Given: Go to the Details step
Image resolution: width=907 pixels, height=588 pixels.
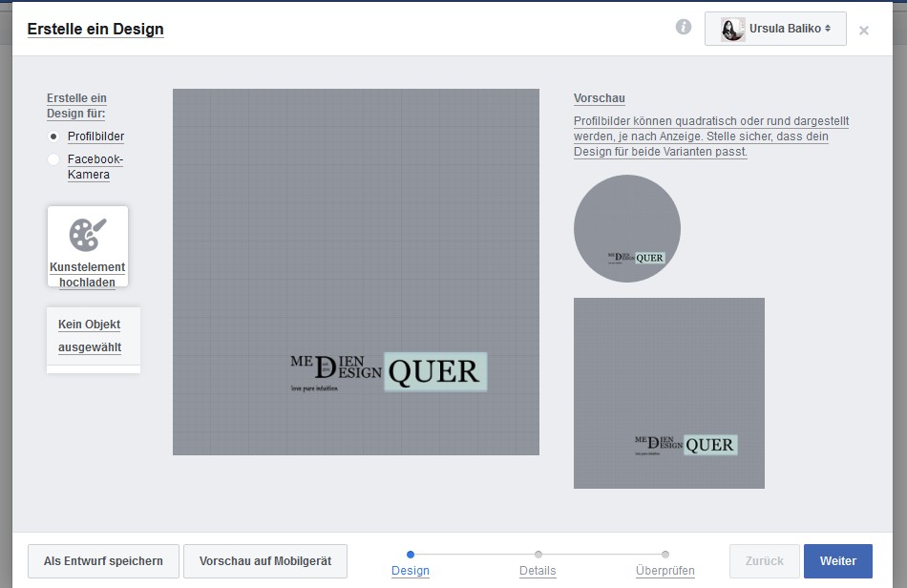Looking at the screenshot, I should 538,570.
